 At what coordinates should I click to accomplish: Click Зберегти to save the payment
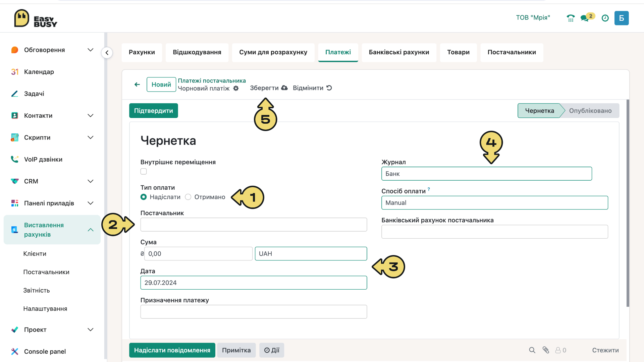point(269,88)
